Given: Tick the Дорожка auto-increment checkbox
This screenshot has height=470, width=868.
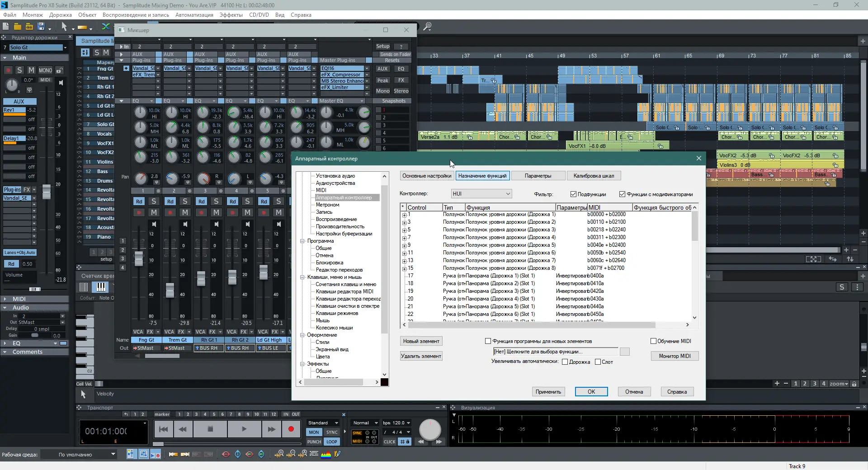Looking at the screenshot, I should (x=565, y=362).
